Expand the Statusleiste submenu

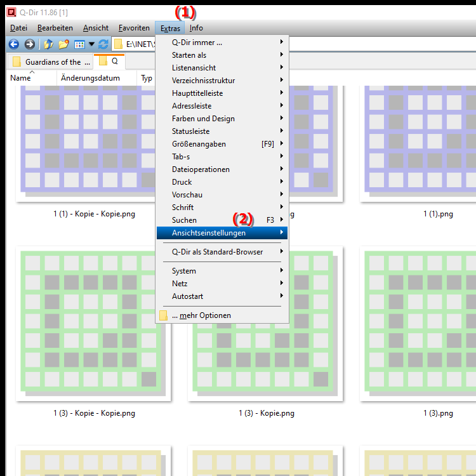(222, 131)
